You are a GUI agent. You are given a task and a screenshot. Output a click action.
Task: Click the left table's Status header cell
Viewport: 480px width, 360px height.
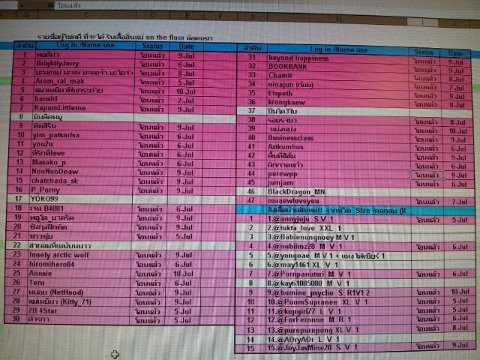click(153, 46)
